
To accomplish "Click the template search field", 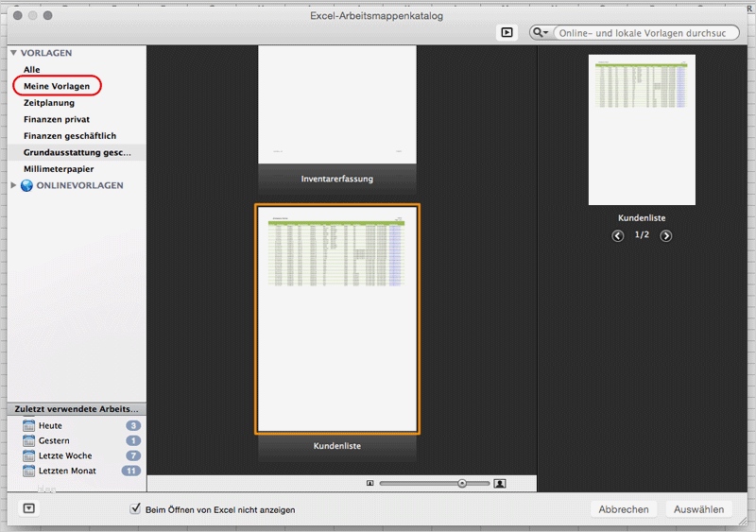I will tap(645, 33).
